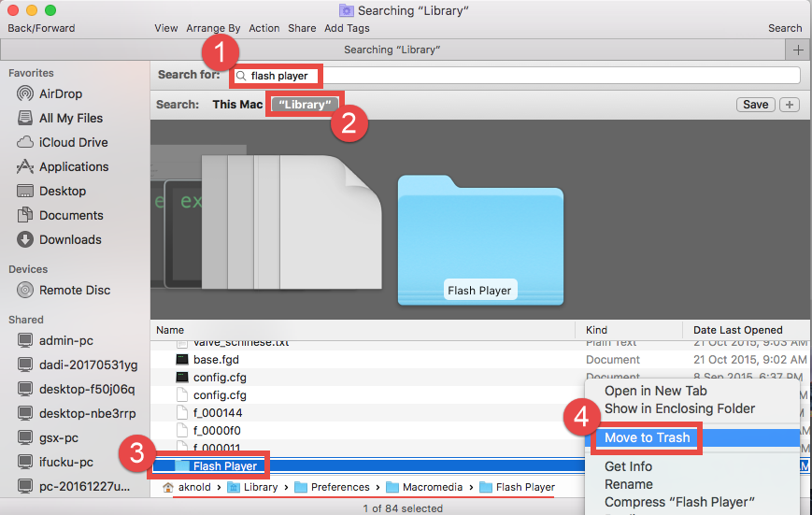Open the Desktop sidebar item

(x=51, y=192)
